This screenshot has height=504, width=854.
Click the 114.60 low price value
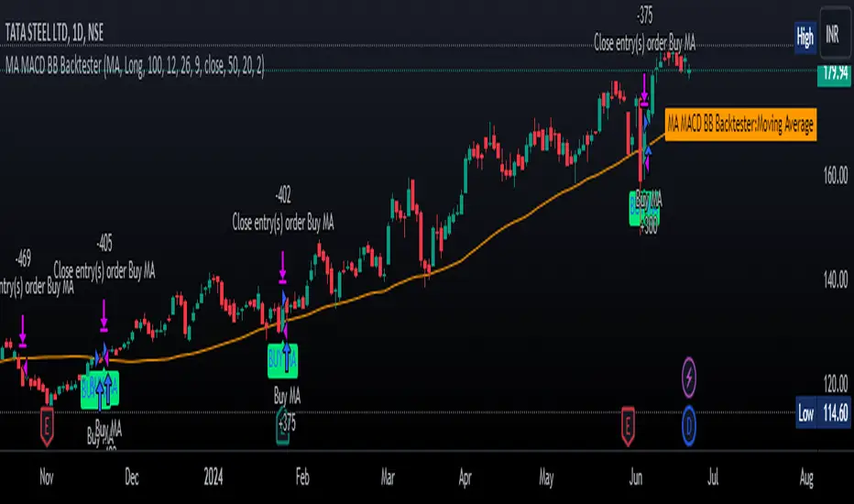tap(835, 413)
